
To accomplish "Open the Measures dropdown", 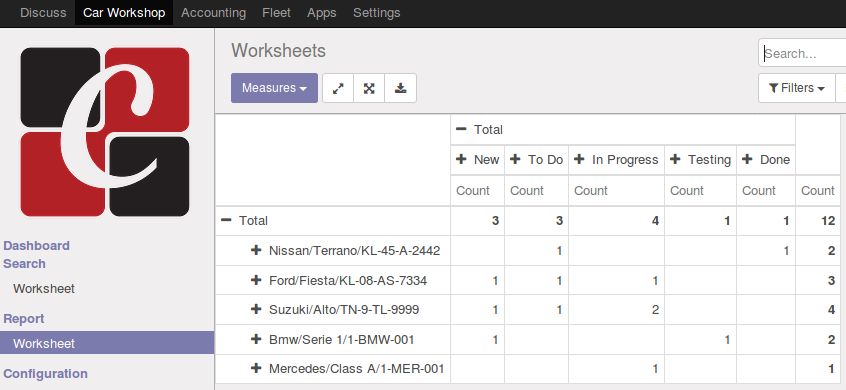I will (275, 88).
